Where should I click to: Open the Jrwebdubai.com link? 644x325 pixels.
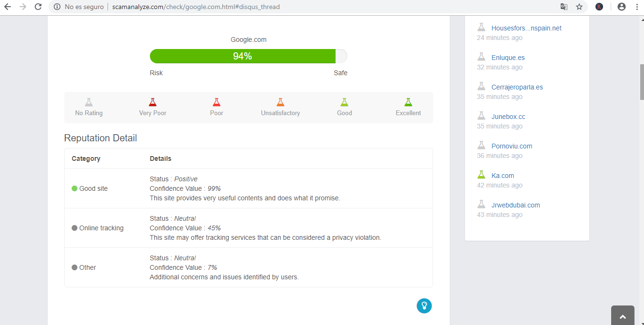pos(515,205)
